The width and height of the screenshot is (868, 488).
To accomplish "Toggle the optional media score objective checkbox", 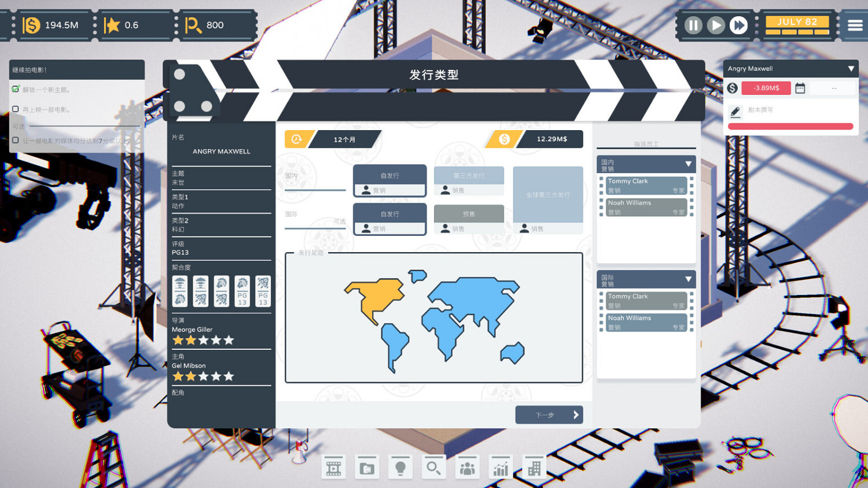I will (x=16, y=140).
